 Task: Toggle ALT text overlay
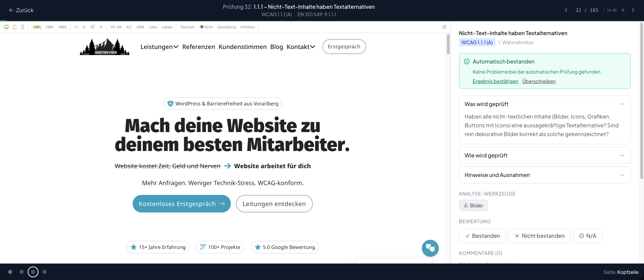click(x=129, y=27)
